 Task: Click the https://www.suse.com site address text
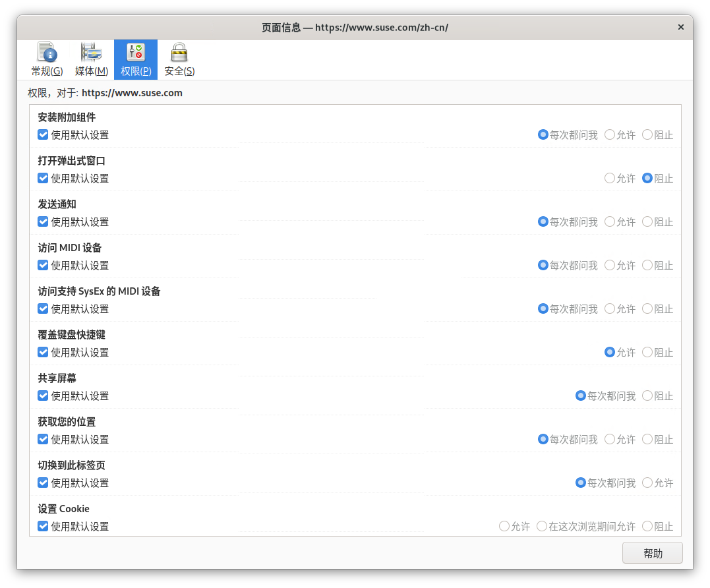(132, 93)
